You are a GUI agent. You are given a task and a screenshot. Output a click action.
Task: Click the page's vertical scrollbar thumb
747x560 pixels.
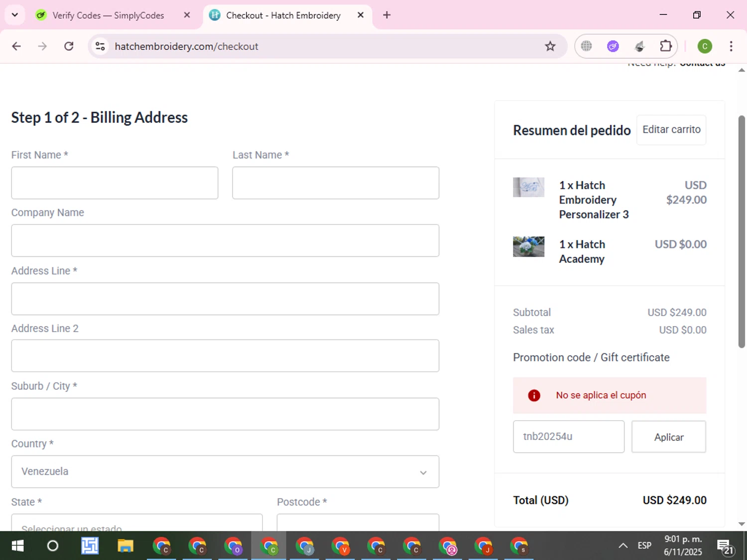(742, 231)
